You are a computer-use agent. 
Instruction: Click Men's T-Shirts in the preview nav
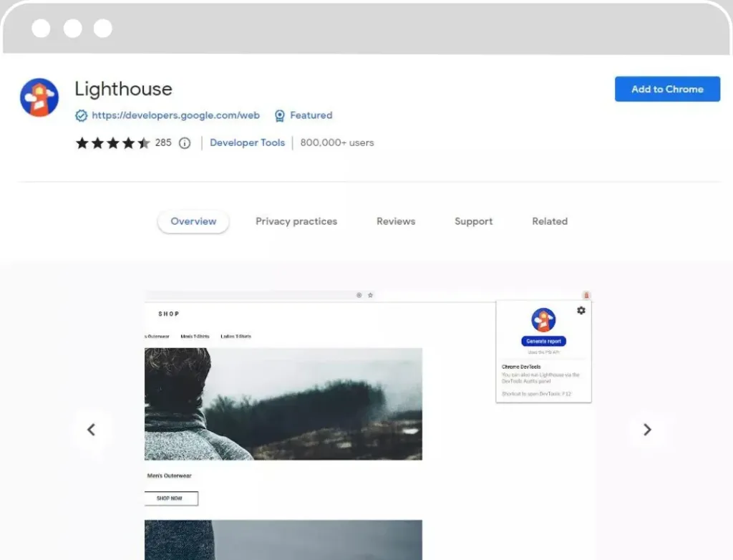coord(195,337)
